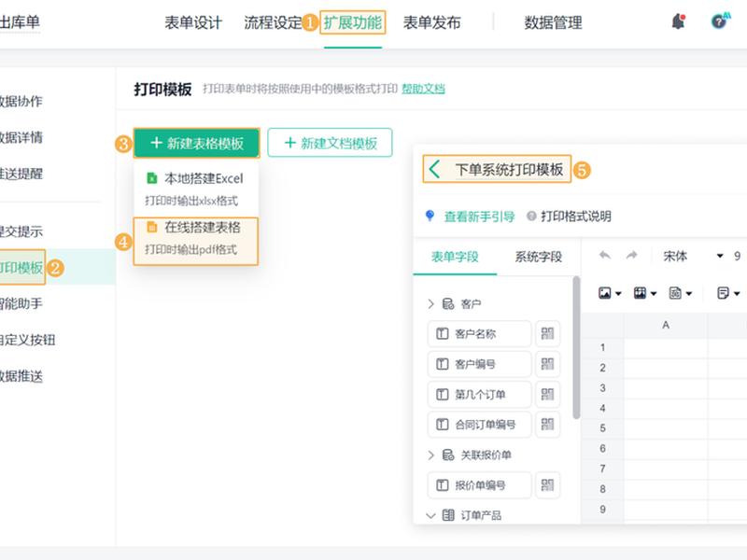The height and width of the screenshot is (560, 747).
Task: Open dropdown arrow of document settings icon
Action: [x=689, y=294]
